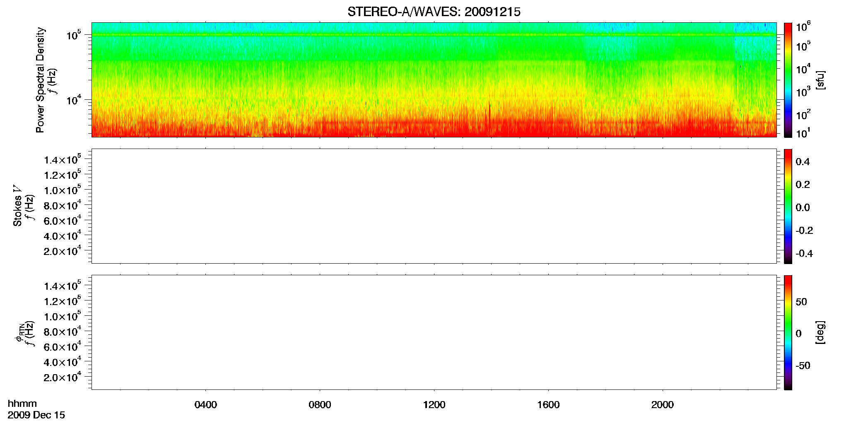868x447 pixels.
Task: Select the 6.0×10^4 tick in the φ RTN panel
Action: coord(63,346)
